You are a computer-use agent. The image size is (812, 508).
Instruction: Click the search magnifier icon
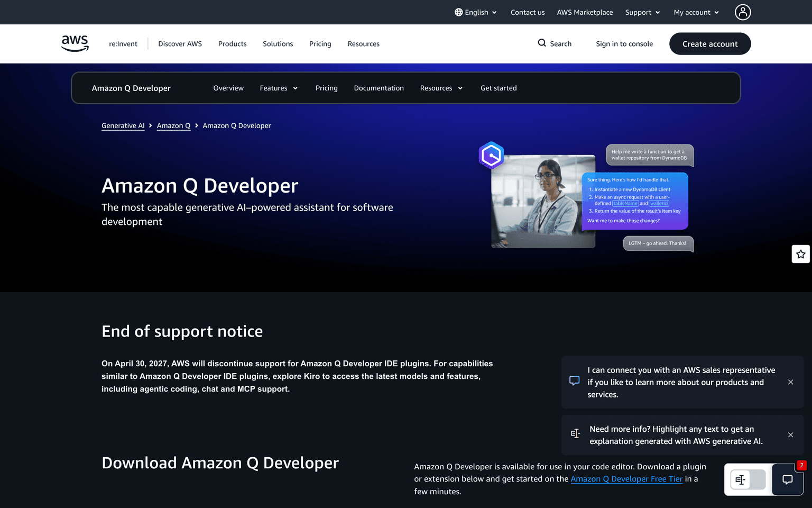coord(542,43)
